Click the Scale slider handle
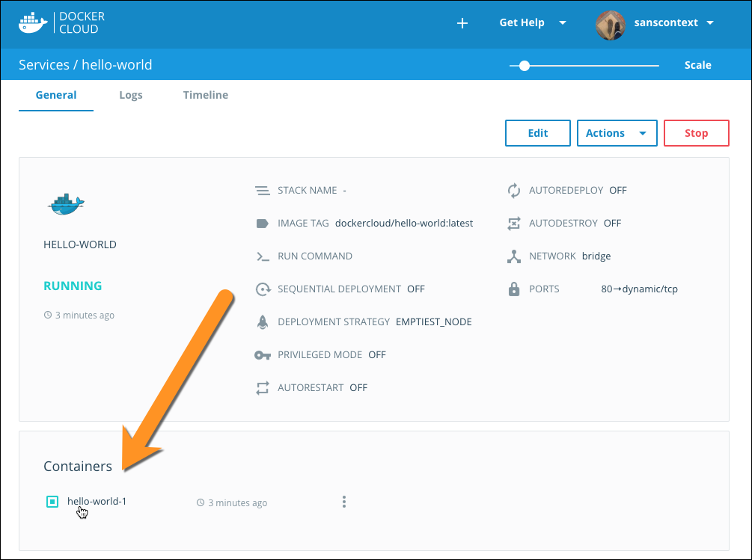 tap(525, 66)
